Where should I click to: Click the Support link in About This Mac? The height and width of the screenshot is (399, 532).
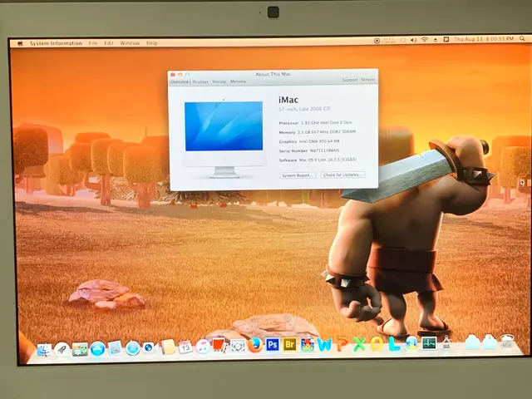click(x=350, y=80)
